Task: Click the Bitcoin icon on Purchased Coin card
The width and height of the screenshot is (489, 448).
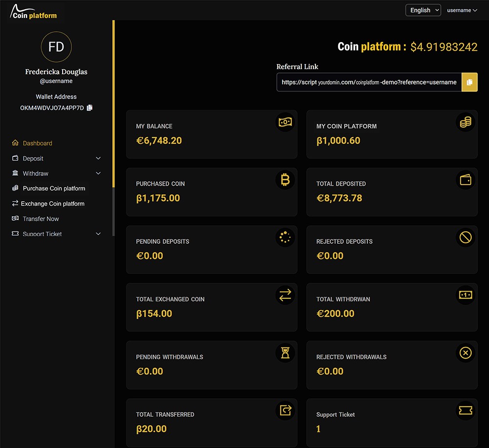Action: point(285,180)
